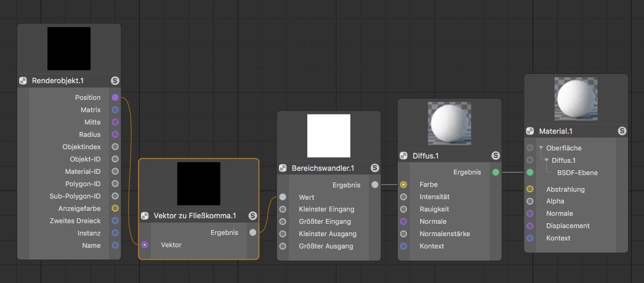Click the Normalenstärke input port

click(403, 234)
